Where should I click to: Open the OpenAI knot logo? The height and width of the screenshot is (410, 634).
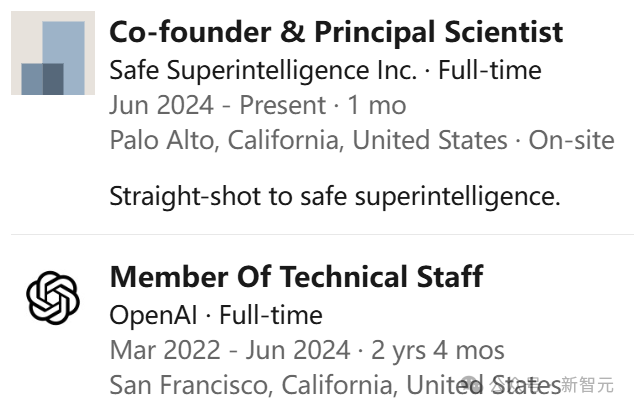tap(53, 298)
